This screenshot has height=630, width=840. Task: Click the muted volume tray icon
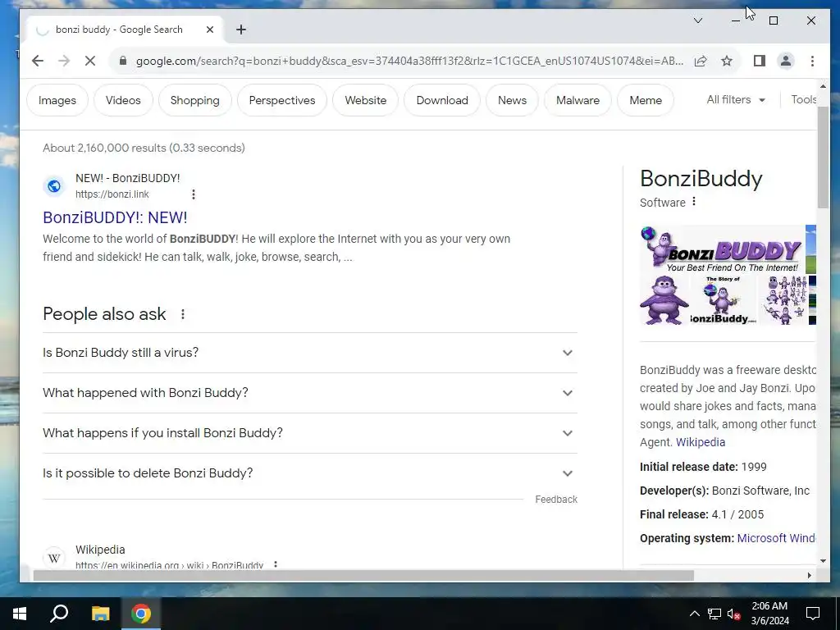click(734, 614)
